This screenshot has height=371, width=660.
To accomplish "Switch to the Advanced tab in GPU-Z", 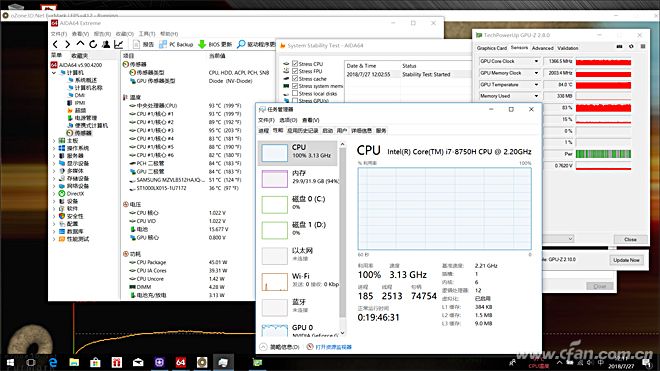I will pos(543,48).
